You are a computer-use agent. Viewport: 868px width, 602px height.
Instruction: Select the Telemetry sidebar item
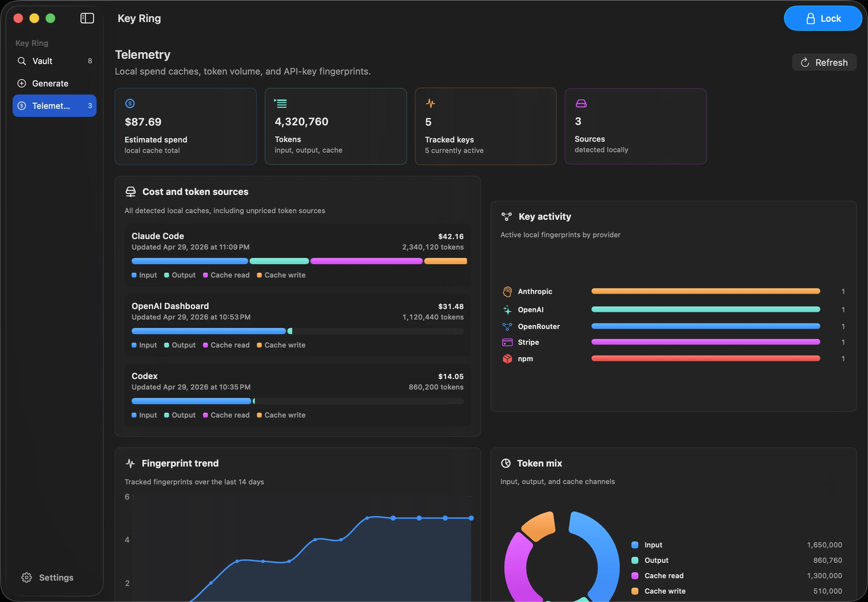(54, 106)
